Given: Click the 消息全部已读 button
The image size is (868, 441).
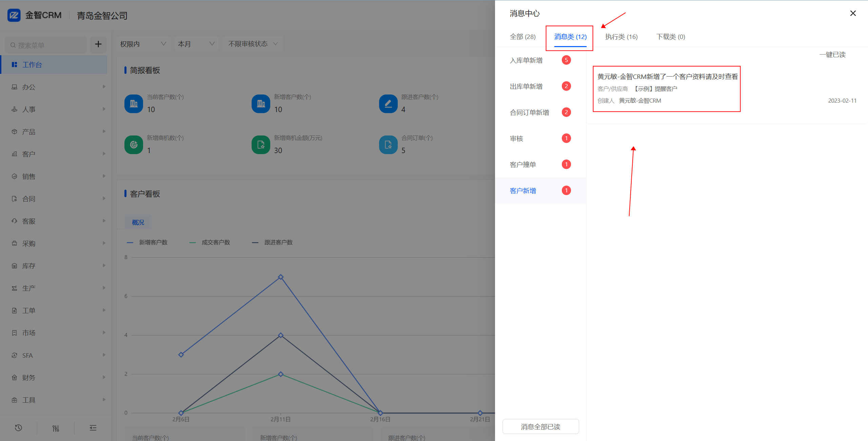Looking at the screenshot, I should (x=540, y=426).
